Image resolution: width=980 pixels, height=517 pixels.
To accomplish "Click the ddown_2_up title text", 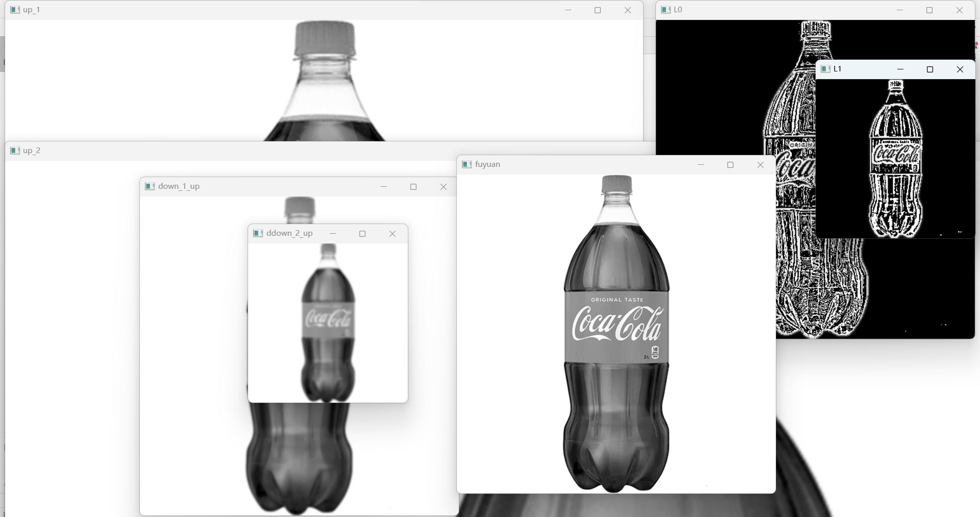I will [x=289, y=233].
